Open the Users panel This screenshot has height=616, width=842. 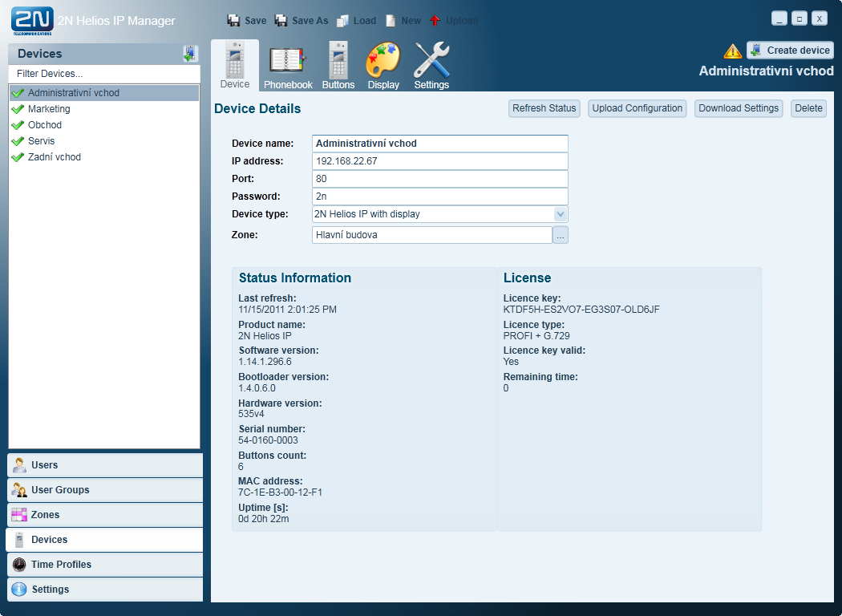point(105,465)
